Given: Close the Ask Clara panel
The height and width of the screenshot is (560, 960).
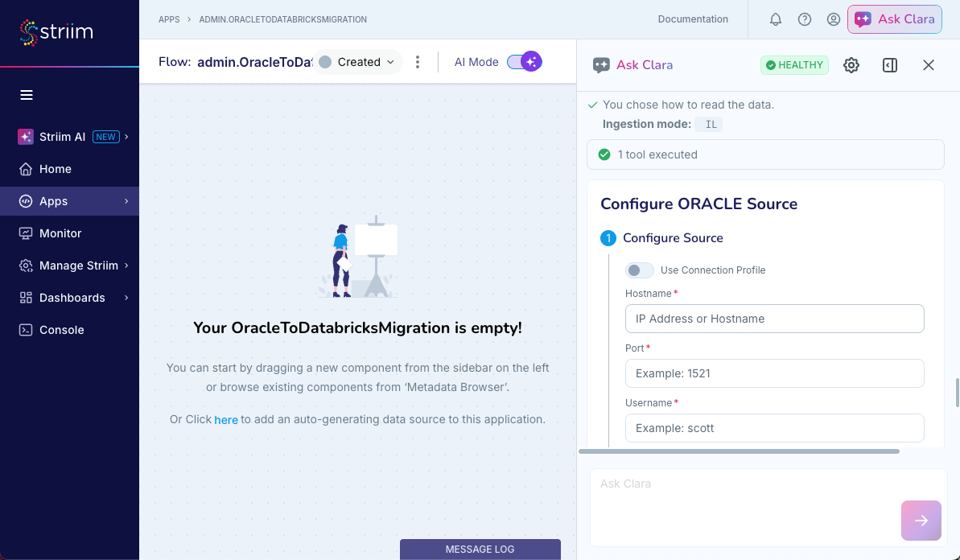Looking at the screenshot, I should point(928,65).
